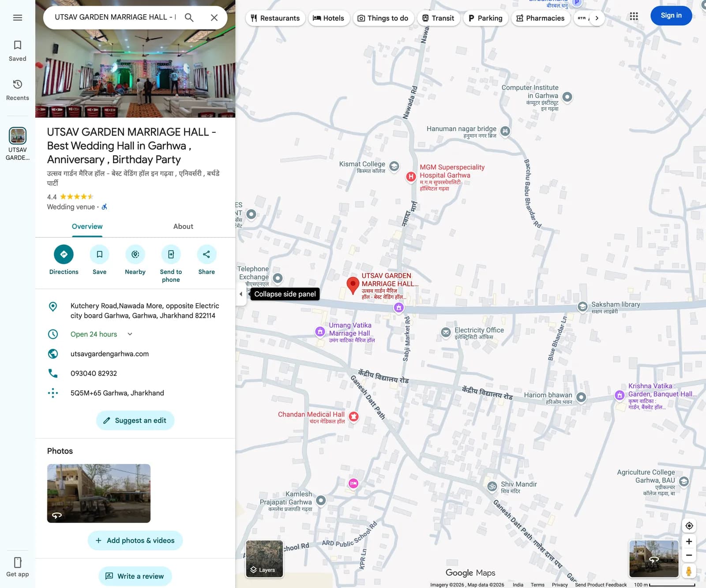Screen dimensions: 706x588
Task: Click the search magnifier icon
Action: [189, 18]
